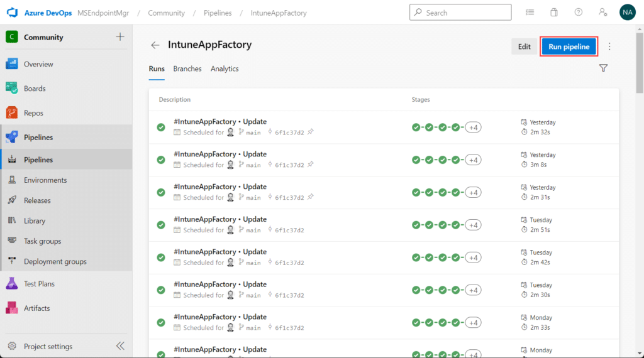Click the pin icon on the 2m 31s run

tap(311, 197)
